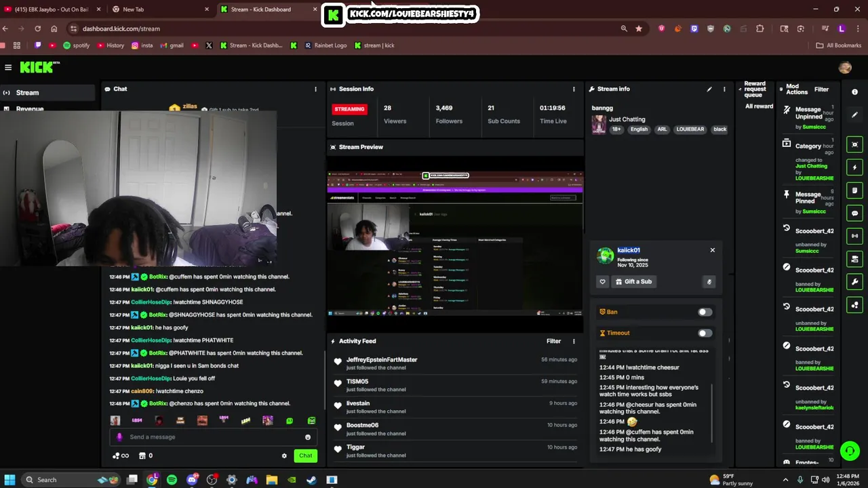Open the Activity Feed three-dot menu
Image resolution: width=868 pixels, height=488 pixels.
[574, 341]
